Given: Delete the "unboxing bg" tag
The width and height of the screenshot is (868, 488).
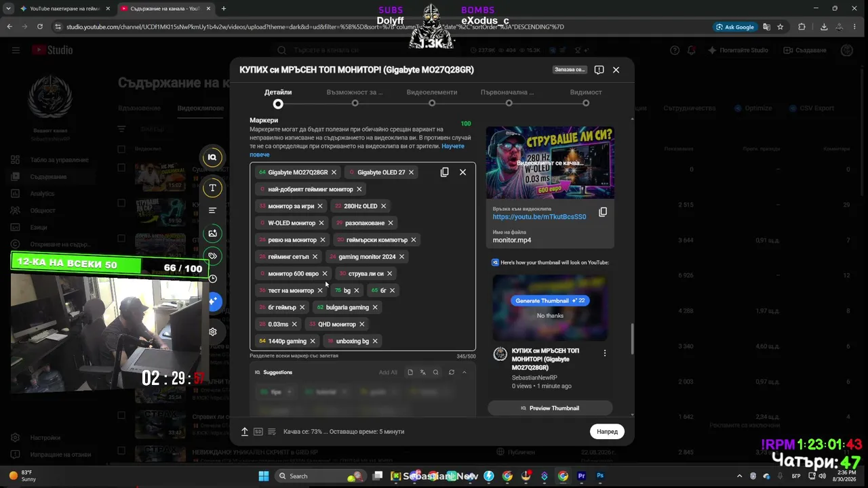Looking at the screenshot, I should click(375, 341).
